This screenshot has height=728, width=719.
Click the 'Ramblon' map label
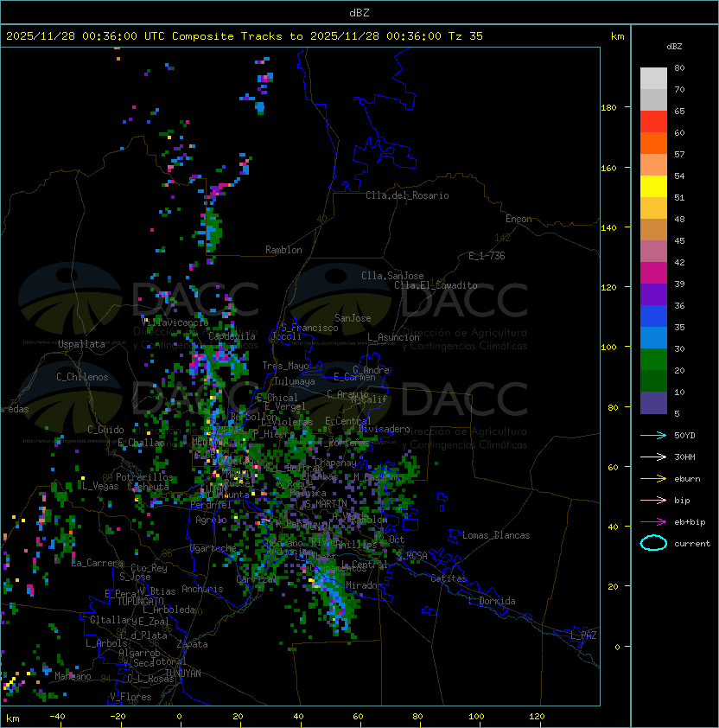coord(283,250)
